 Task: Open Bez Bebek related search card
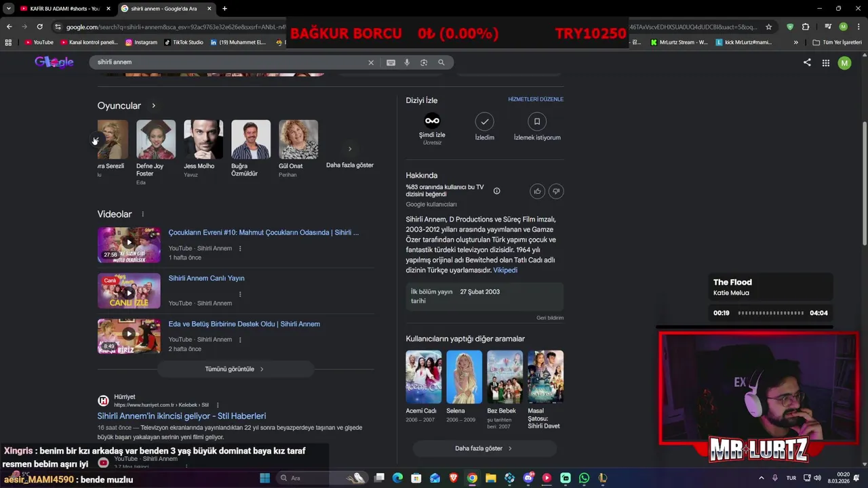click(x=505, y=390)
